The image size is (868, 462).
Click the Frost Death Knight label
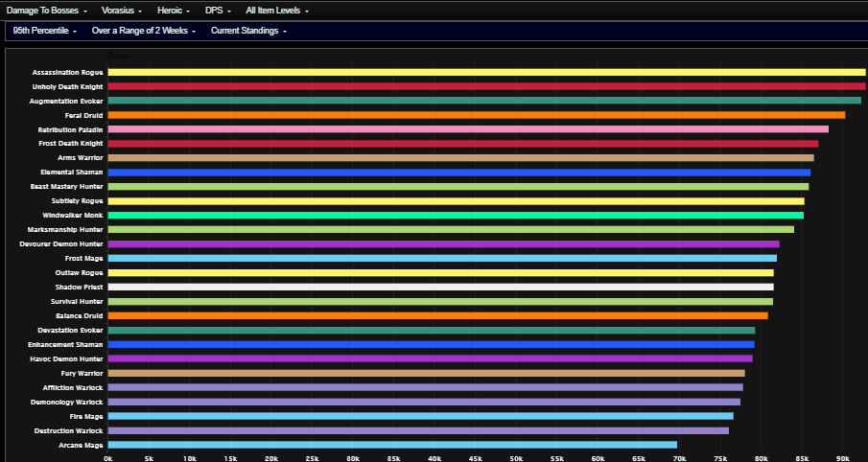(x=71, y=144)
